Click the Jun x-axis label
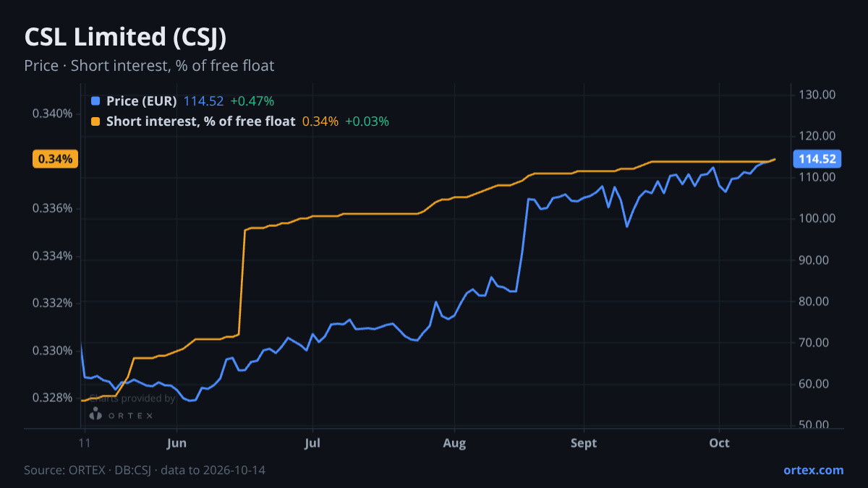Image resolution: width=868 pixels, height=488 pixels. click(x=177, y=443)
